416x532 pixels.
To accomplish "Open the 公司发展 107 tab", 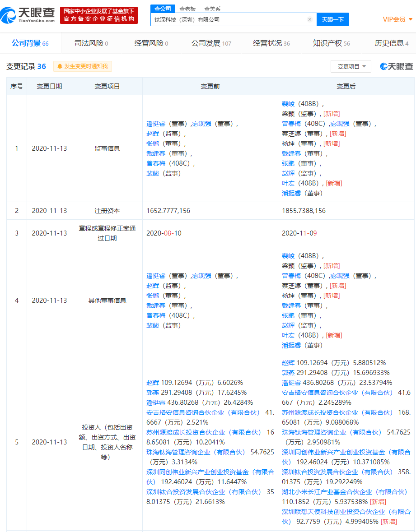I will (211, 43).
